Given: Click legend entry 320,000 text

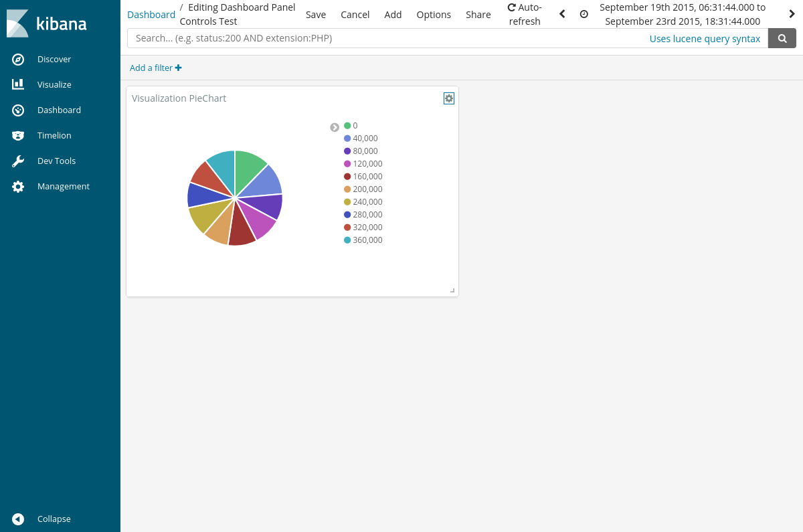Looking at the screenshot, I should coord(367,228).
